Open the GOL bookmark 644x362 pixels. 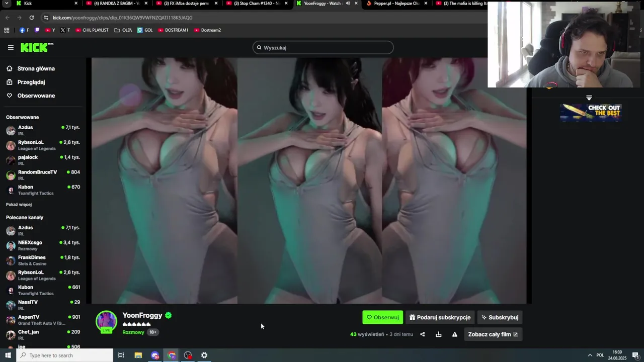[x=145, y=30]
